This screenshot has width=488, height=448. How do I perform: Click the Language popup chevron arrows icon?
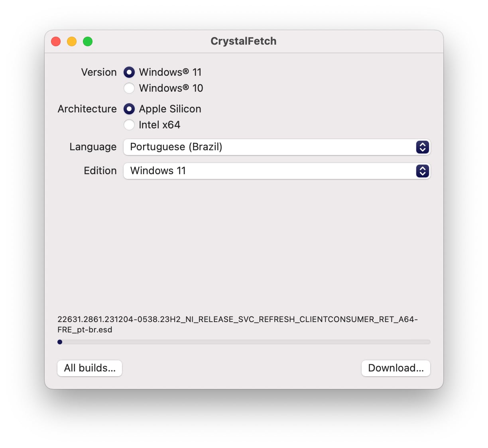pyautogui.click(x=422, y=147)
